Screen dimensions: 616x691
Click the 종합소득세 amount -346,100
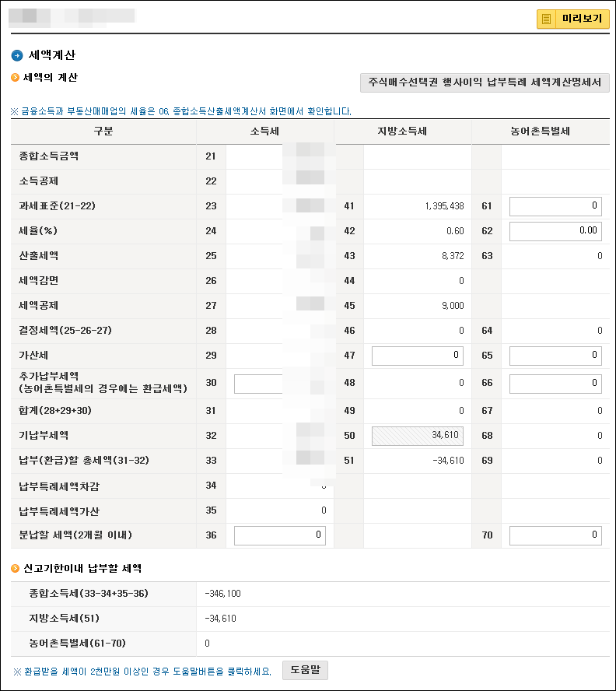(x=222, y=594)
